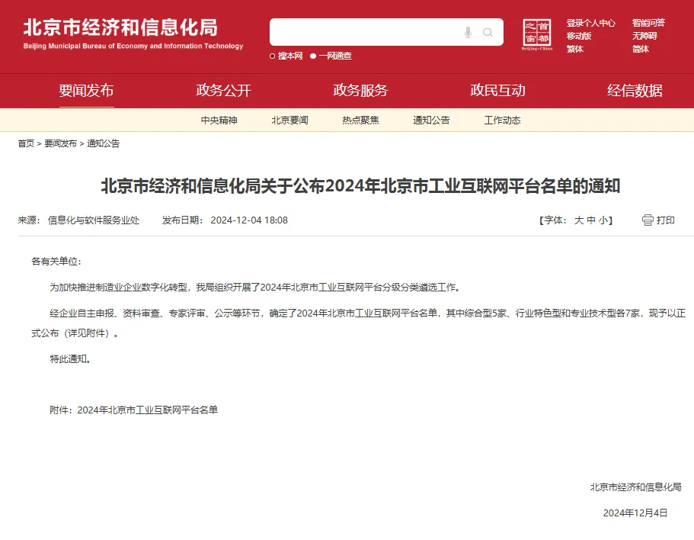Open the 首都之窗 logo link
Viewport: 694px width, 540px height.
[537, 35]
